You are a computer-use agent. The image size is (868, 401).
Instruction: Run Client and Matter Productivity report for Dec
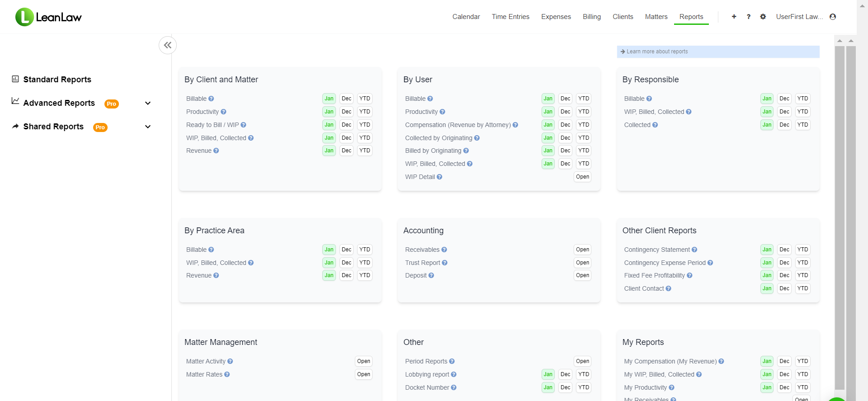point(347,112)
